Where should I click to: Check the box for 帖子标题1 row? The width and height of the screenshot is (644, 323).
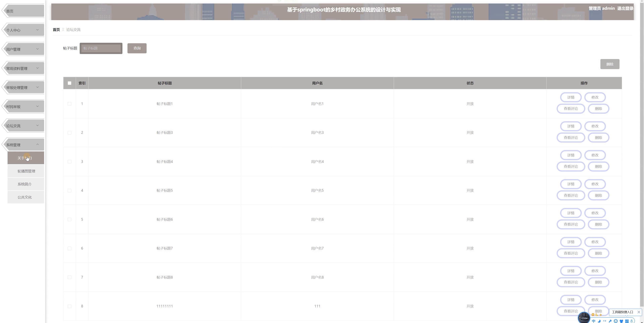[69, 104]
